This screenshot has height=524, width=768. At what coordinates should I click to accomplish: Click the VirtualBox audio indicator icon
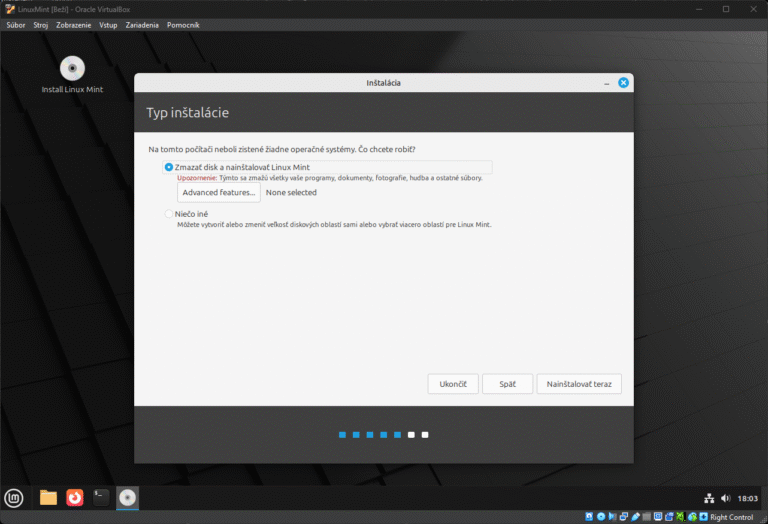click(x=612, y=517)
